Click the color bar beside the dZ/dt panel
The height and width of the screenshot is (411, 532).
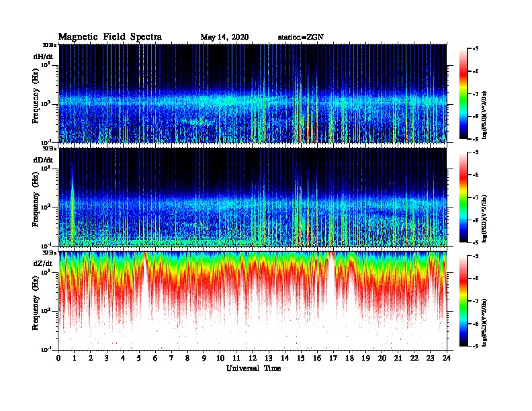[463, 300]
